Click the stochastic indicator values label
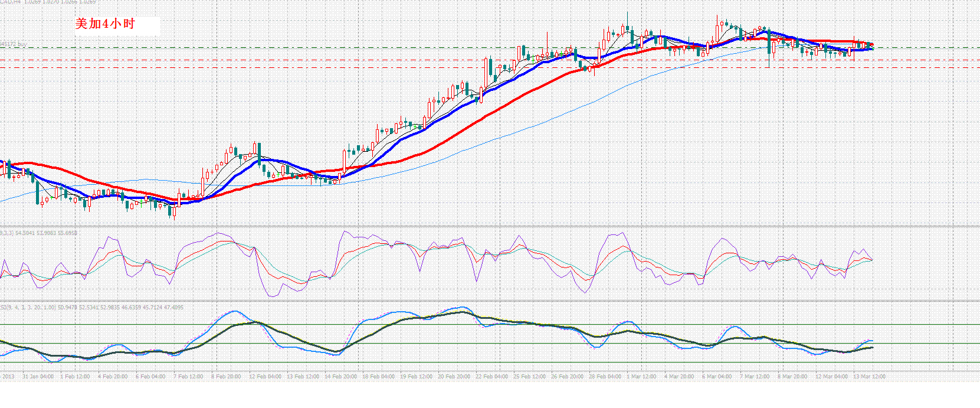This screenshot has width=980, height=408. coord(39,233)
